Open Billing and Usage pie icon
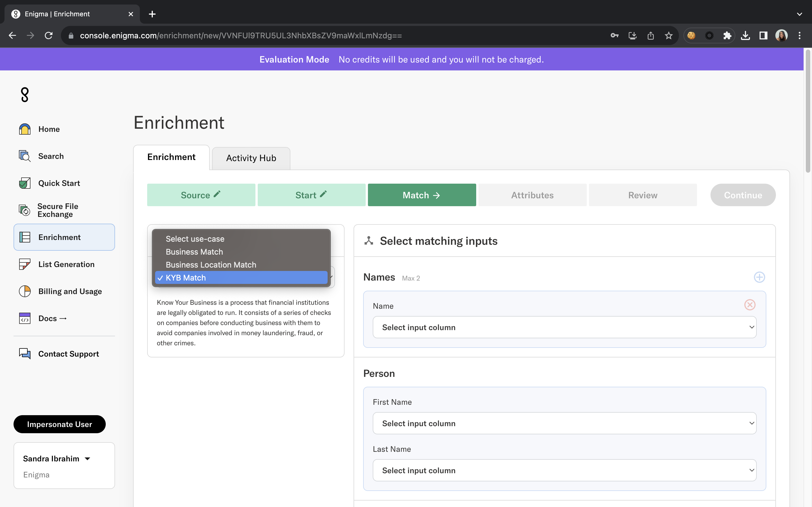The image size is (812, 507). [25, 291]
